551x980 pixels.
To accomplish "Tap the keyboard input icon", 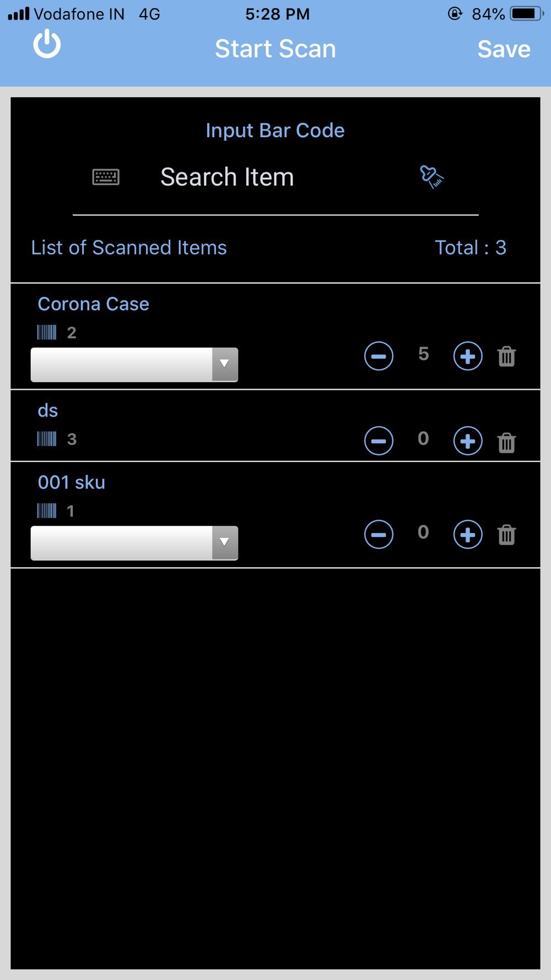I will [106, 177].
